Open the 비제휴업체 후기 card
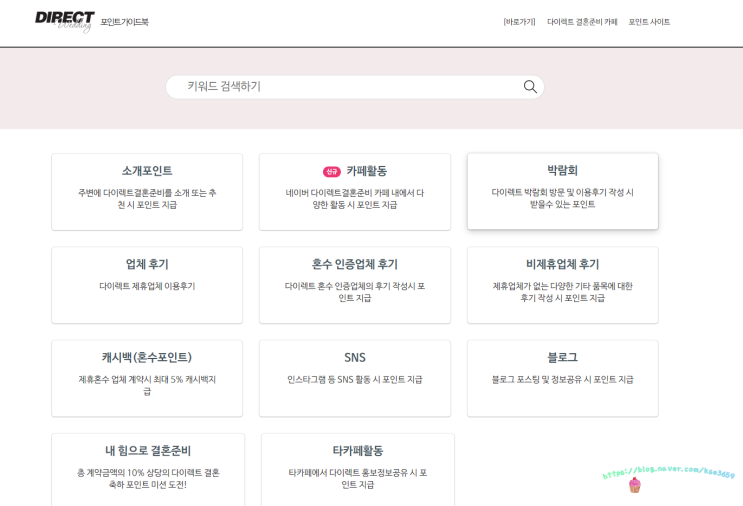The image size is (743, 506). [562, 285]
